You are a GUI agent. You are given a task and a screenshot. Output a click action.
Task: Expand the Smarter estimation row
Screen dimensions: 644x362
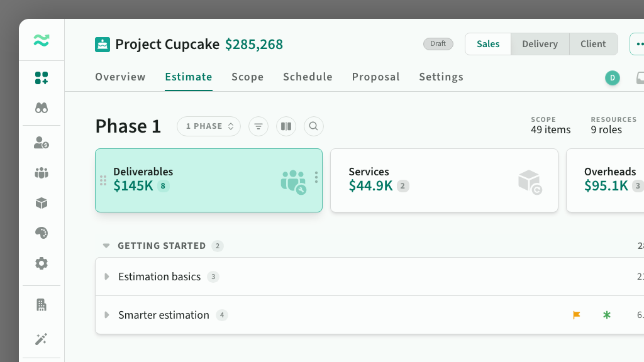107,315
